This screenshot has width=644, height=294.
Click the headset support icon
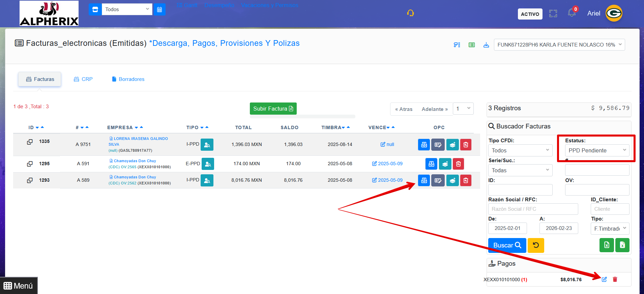coord(410,13)
